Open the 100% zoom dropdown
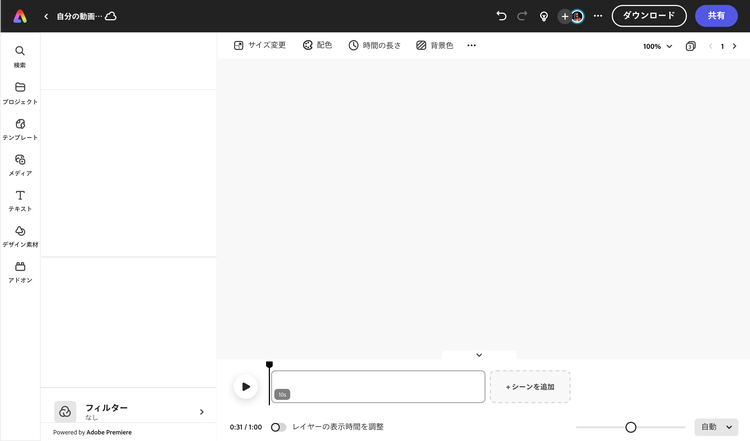 pos(658,46)
